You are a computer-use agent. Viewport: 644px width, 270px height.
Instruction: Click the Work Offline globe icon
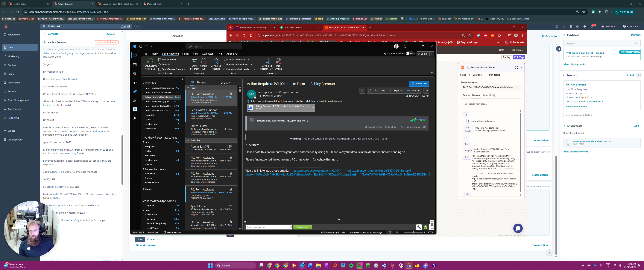coord(278,61)
